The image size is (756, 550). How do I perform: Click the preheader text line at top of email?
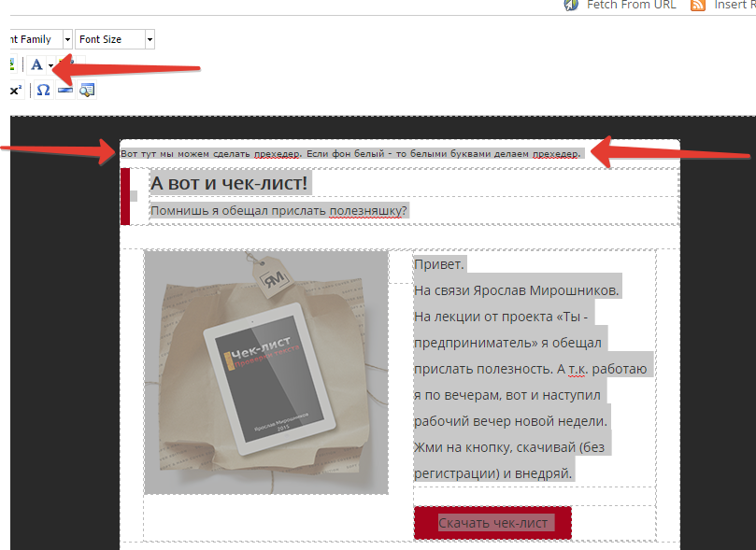[351, 154]
